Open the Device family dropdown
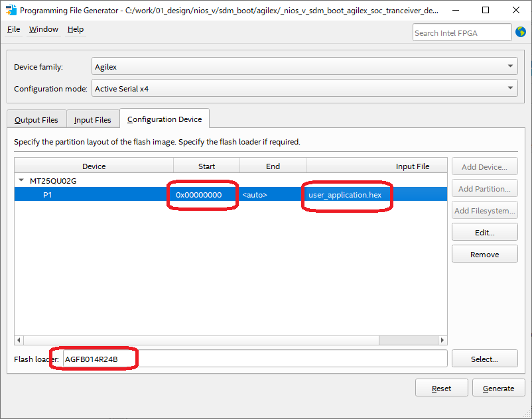This screenshot has width=532, height=419. (x=304, y=66)
